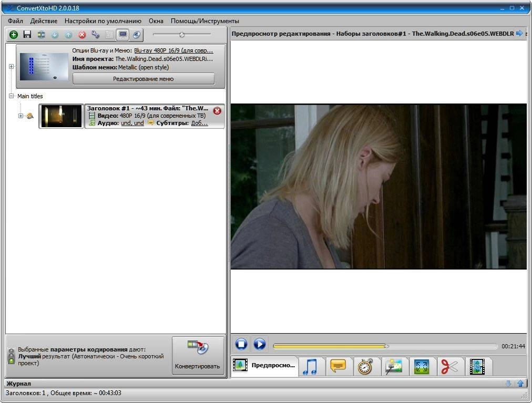Open the resize/crop tab with frame icon
Viewport: 532px width, 403px height.
(422, 367)
